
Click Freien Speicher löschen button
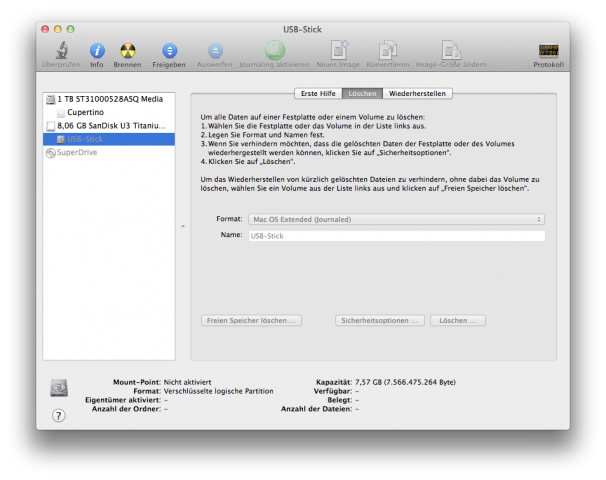(251, 321)
